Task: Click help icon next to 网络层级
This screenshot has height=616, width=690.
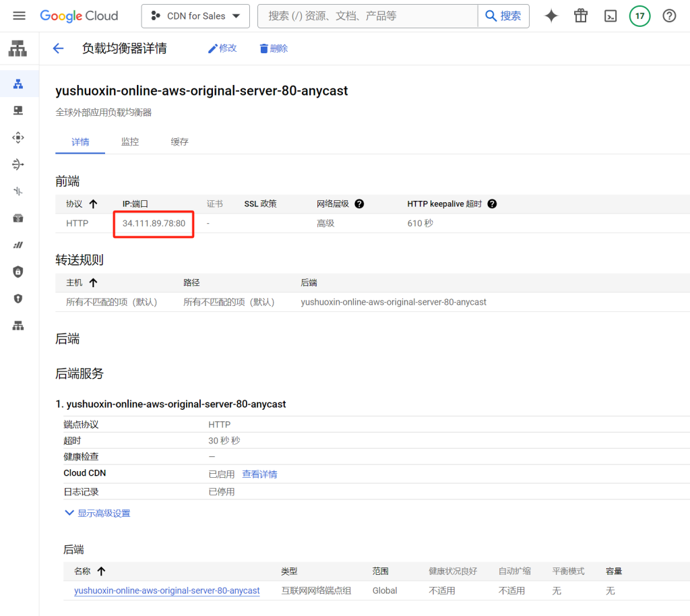Action: pos(359,204)
